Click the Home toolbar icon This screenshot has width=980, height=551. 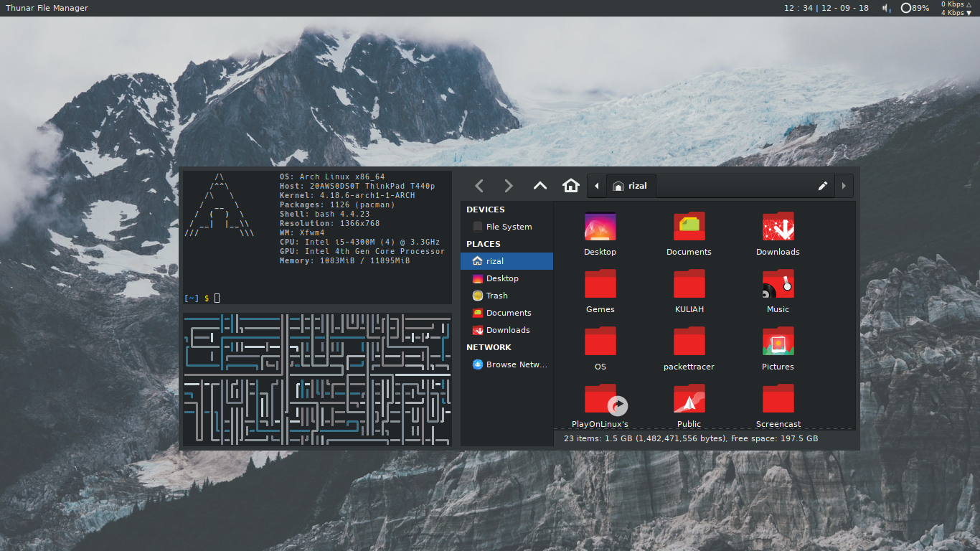[571, 186]
